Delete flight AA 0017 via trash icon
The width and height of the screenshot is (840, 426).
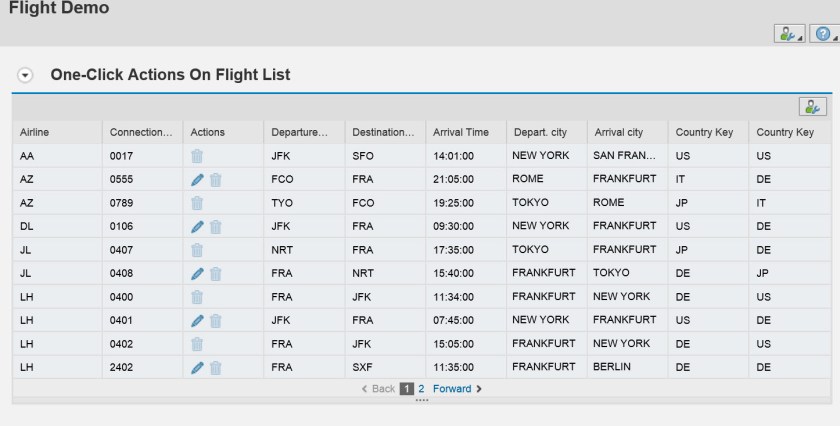pos(197,156)
